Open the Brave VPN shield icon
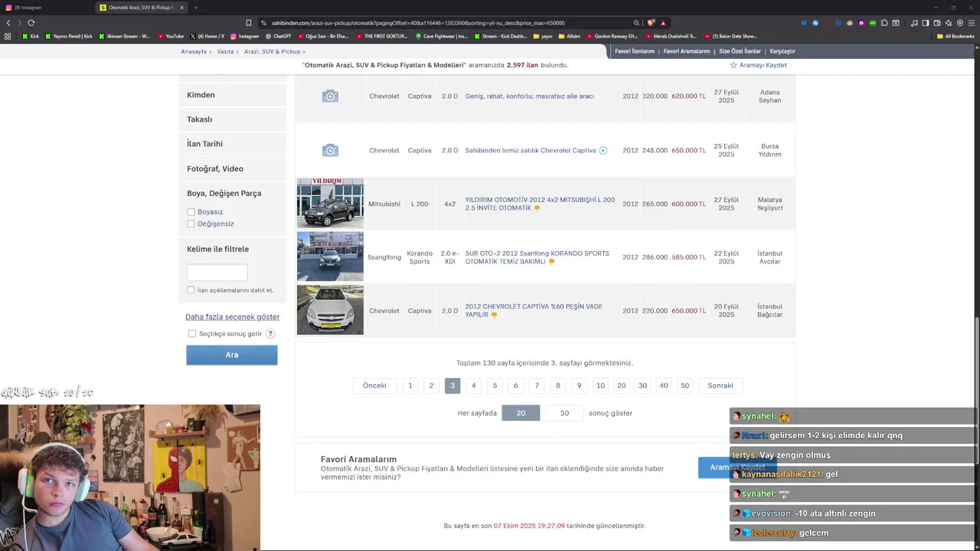Screen dimensions: 980x551 (x=960, y=23)
